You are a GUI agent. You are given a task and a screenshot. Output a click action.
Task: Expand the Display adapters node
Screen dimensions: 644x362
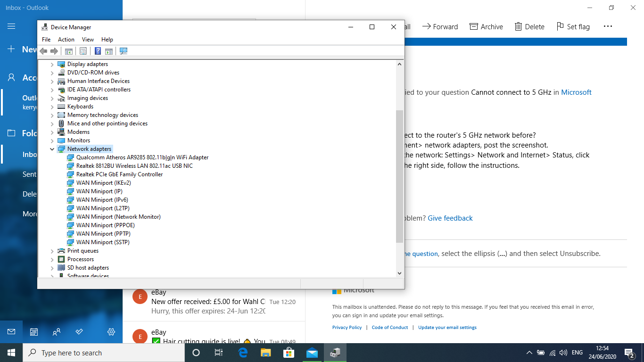click(52, 64)
